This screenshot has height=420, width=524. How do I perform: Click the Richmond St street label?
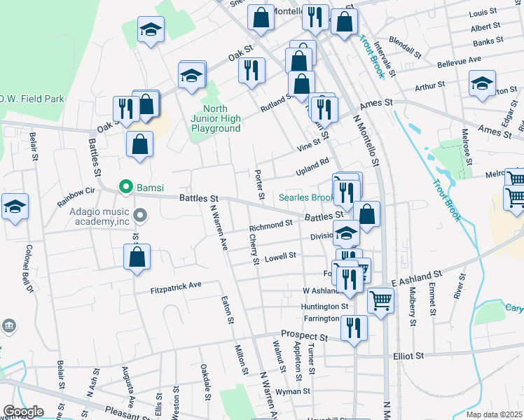point(270,225)
